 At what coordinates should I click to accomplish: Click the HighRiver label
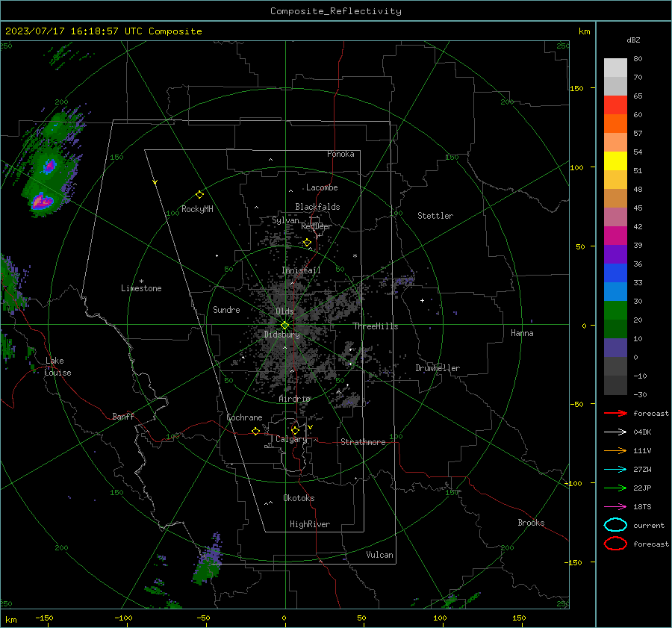point(310,524)
